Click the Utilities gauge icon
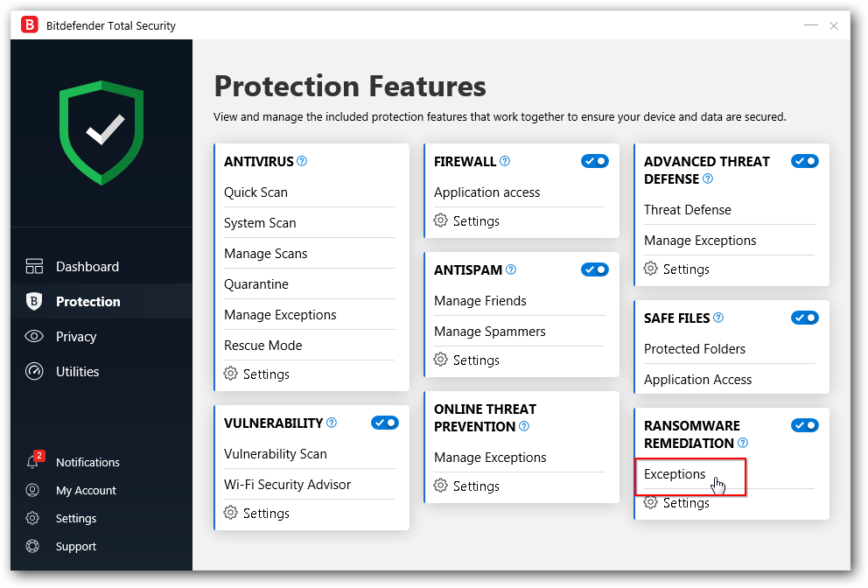This screenshot has width=868, height=588. click(34, 372)
